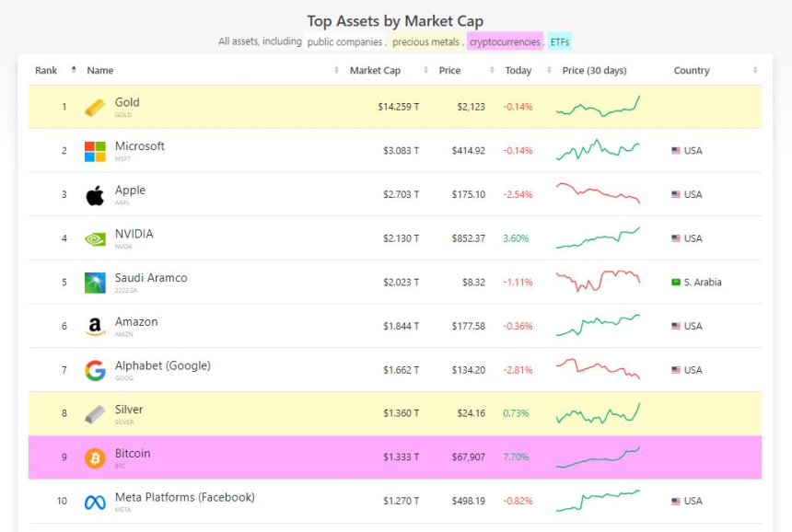Click the Amazon logo icon

(95, 327)
